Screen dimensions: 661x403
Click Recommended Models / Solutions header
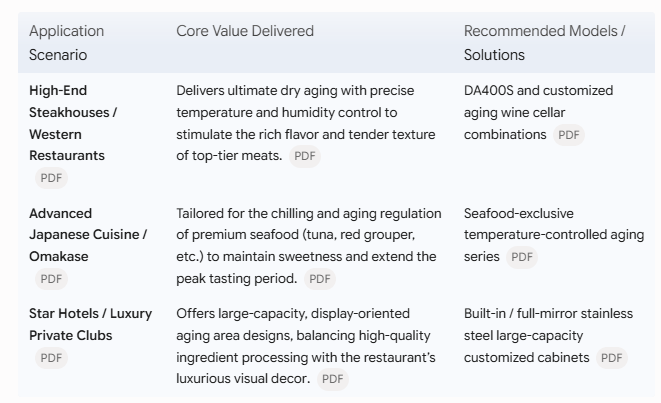point(545,43)
